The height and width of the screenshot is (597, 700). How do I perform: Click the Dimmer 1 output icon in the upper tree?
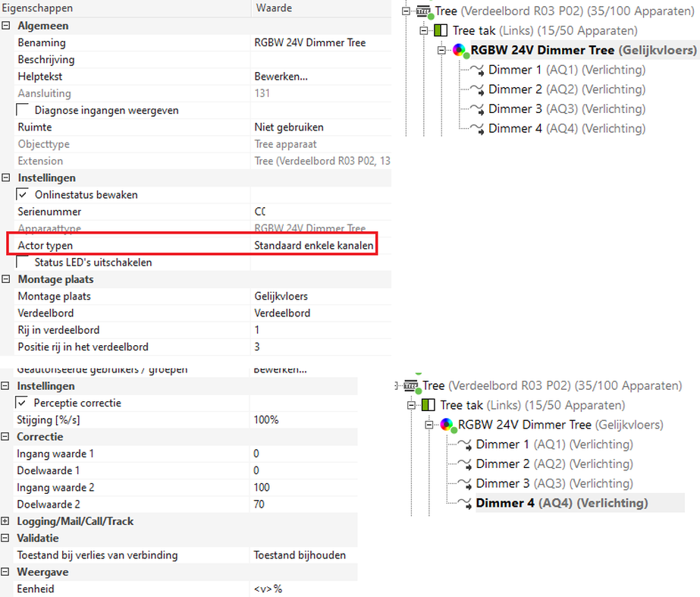click(x=477, y=70)
